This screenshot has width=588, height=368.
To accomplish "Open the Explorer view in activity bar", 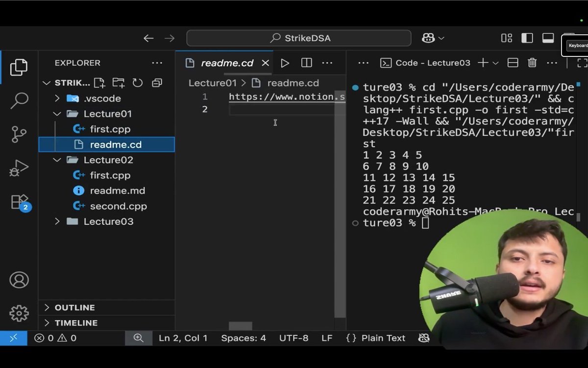I will point(19,67).
